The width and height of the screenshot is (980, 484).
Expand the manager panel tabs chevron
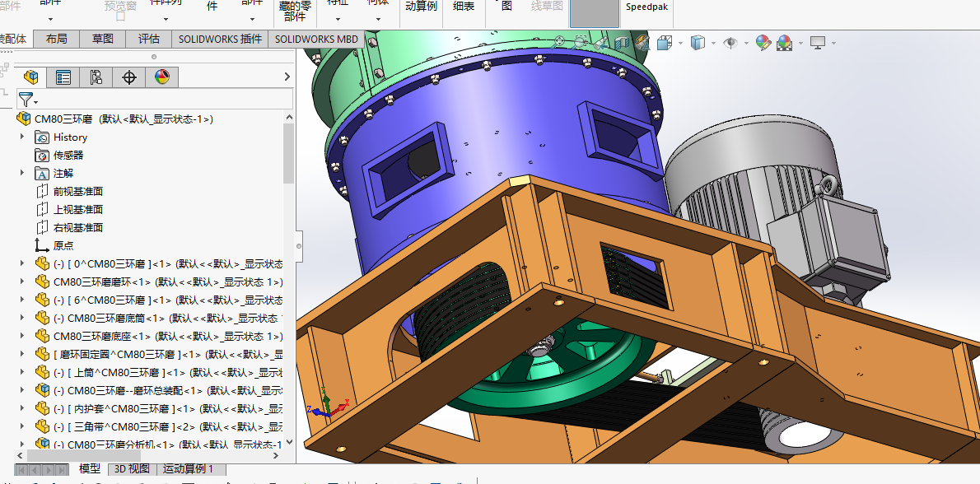tap(287, 77)
